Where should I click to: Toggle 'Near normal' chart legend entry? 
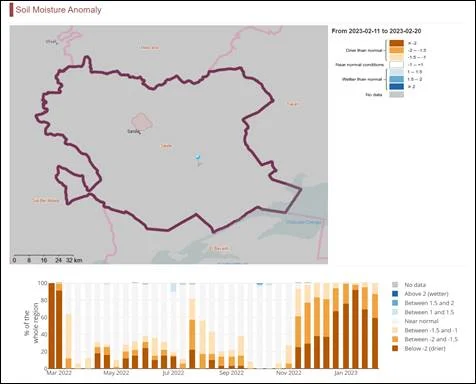[415, 321]
